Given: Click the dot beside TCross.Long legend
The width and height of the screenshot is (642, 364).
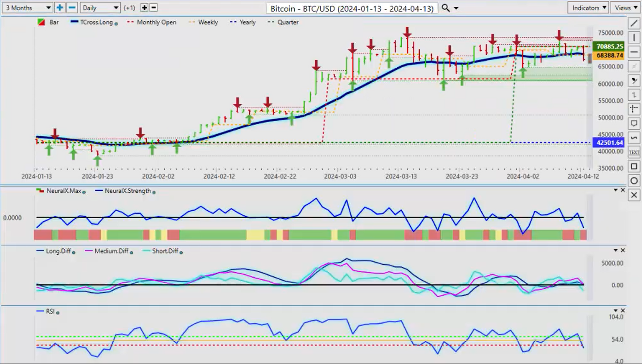Looking at the screenshot, I should (116, 23).
